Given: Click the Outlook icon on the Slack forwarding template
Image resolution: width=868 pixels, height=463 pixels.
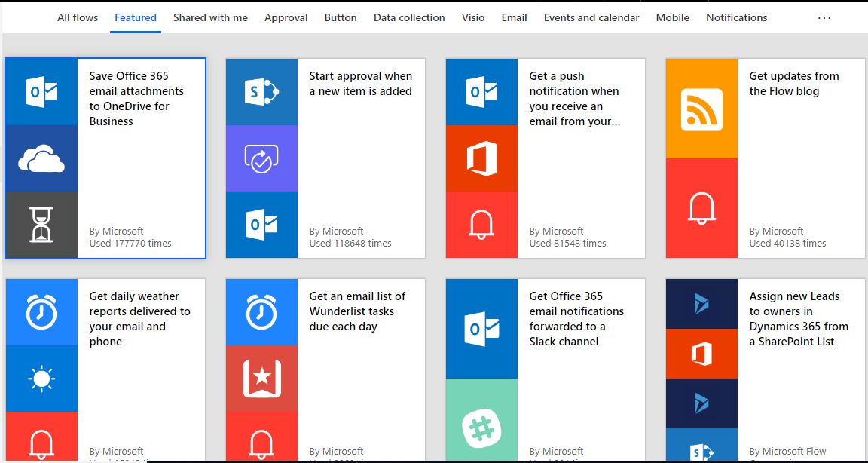Looking at the screenshot, I should point(481,327).
